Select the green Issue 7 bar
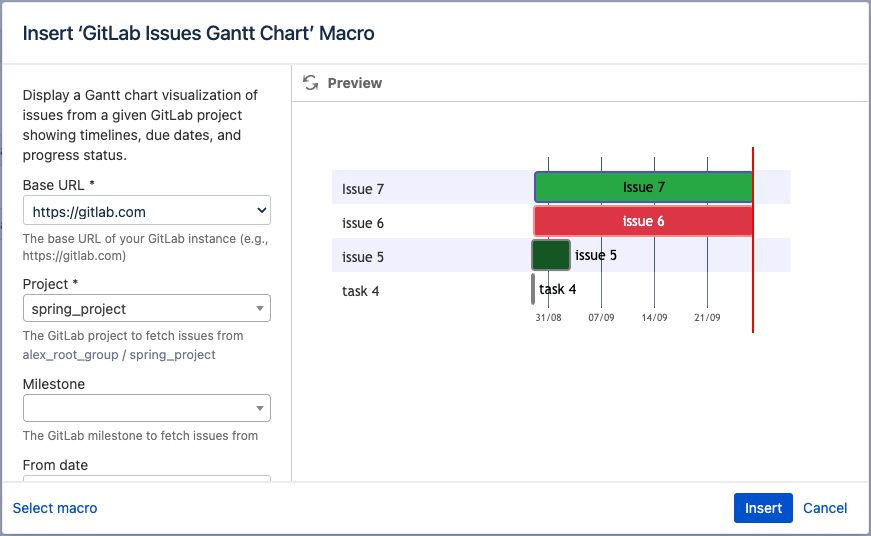 pyautogui.click(x=643, y=188)
